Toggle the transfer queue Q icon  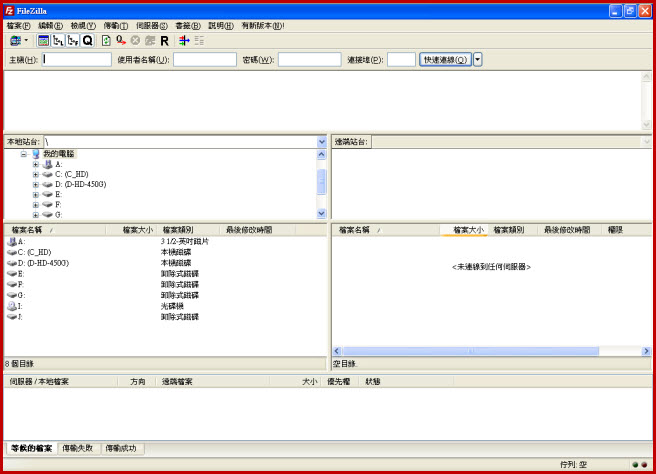coord(88,41)
